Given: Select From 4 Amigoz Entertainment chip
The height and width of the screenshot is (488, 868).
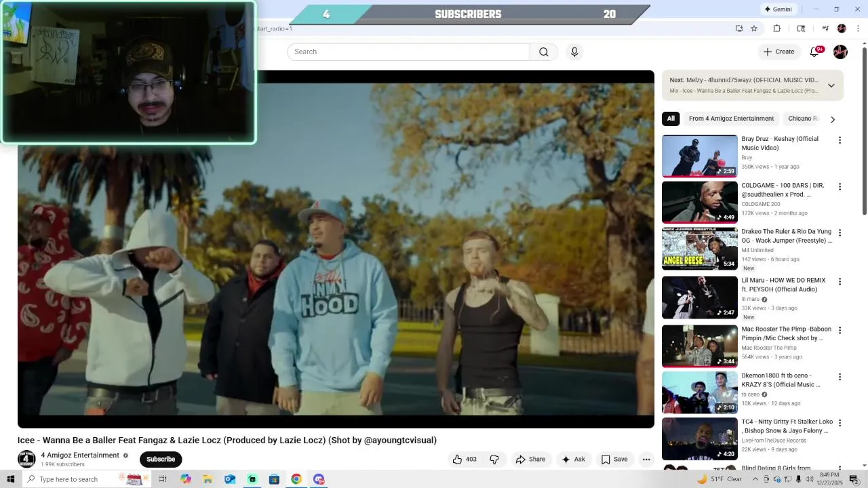Looking at the screenshot, I should (731, 119).
